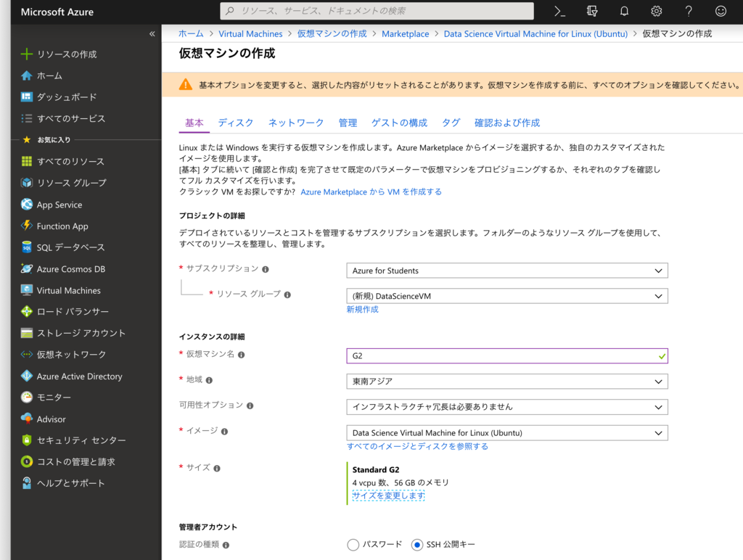This screenshot has height=560, width=743.
Task: Click Azure Marketplace から VM を作成する link
Action: [371, 192]
